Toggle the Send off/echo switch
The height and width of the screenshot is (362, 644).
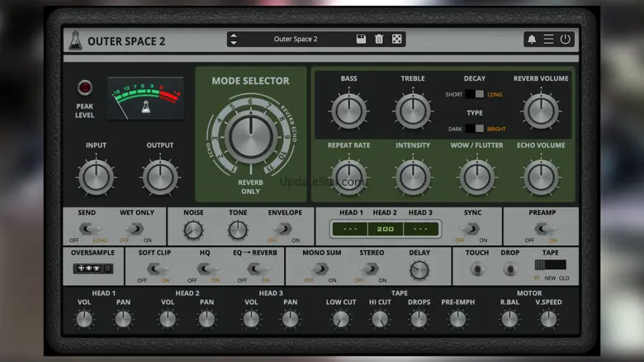click(90, 228)
